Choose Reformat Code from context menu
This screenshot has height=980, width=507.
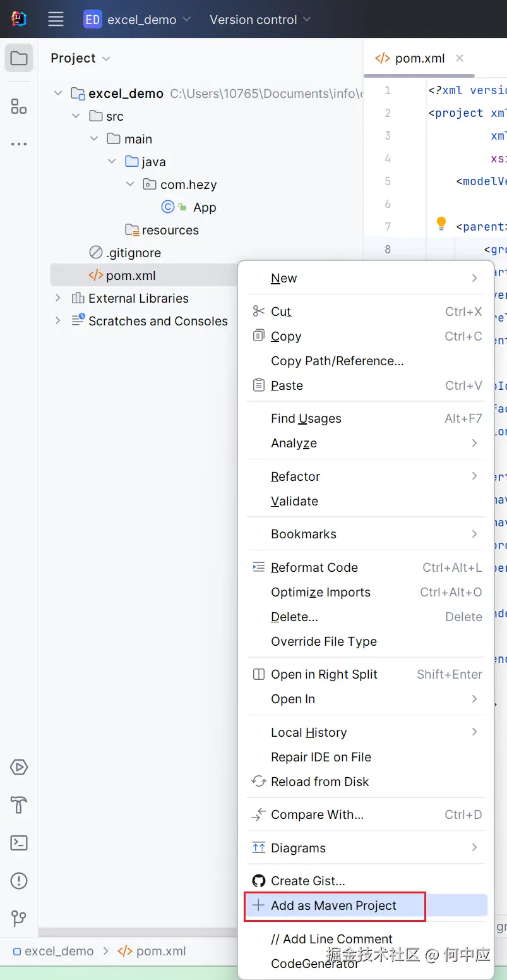click(314, 567)
